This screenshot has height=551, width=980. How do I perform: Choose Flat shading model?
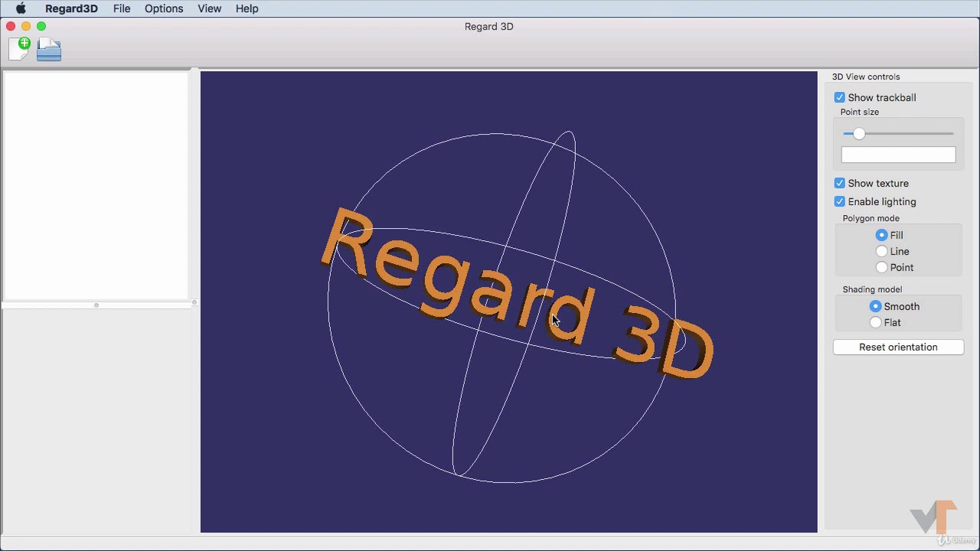click(x=876, y=322)
